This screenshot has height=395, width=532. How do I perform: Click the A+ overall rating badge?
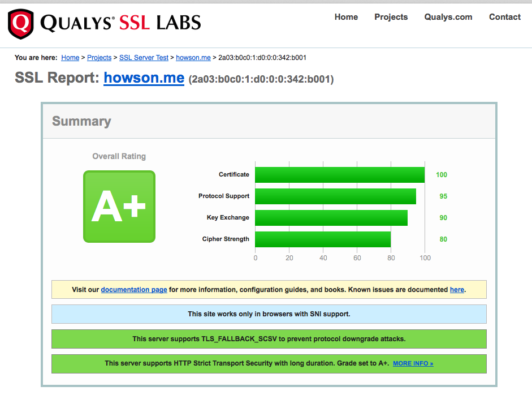click(119, 207)
